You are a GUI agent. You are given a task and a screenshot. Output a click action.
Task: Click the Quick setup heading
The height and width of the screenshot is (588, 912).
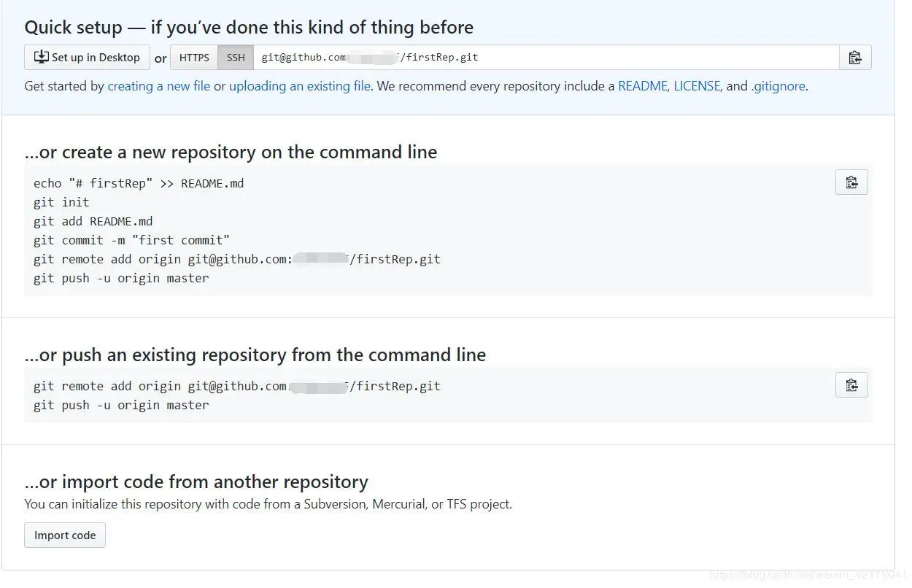coord(249,28)
